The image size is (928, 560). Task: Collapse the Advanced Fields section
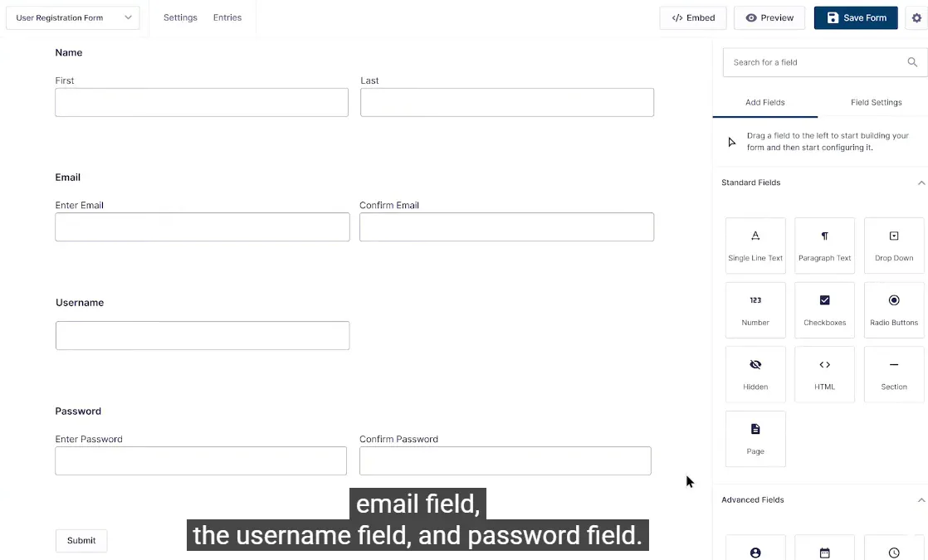921,500
